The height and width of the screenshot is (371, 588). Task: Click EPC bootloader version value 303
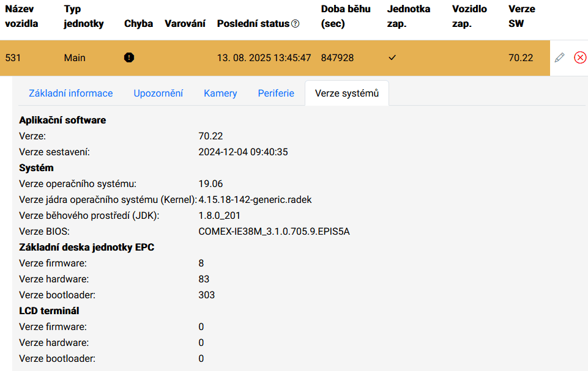pos(207,295)
